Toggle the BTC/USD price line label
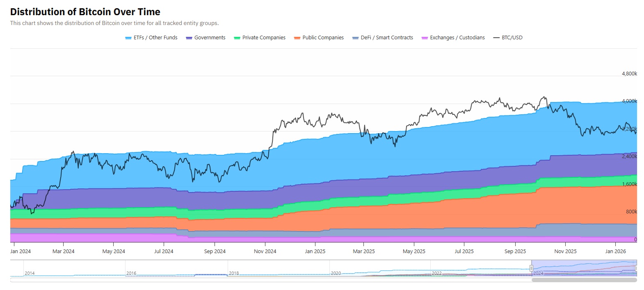This screenshot has width=644, height=290. pos(512,38)
